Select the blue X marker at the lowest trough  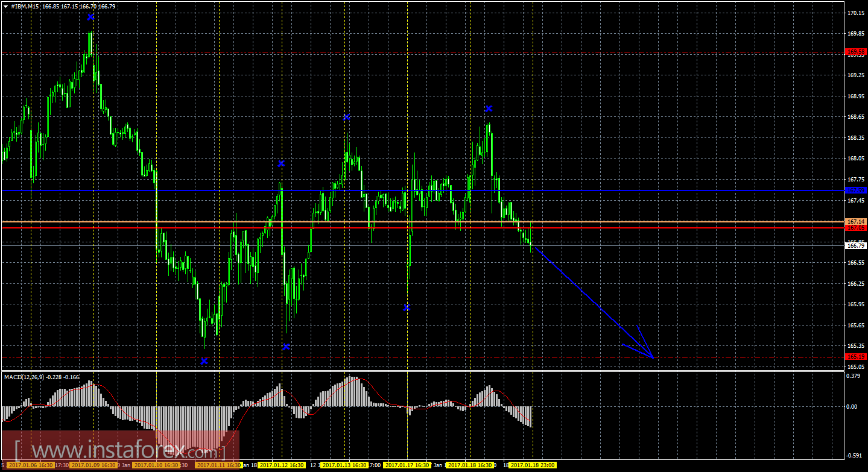(204, 360)
